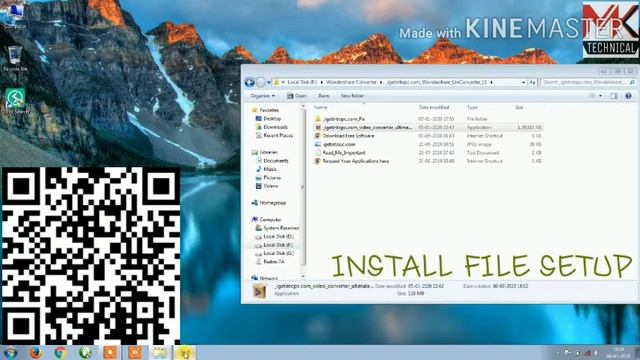Open Recent Places under Favorites
Image resolution: width=640 pixels, height=360 pixels.
pyautogui.click(x=278, y=136)
